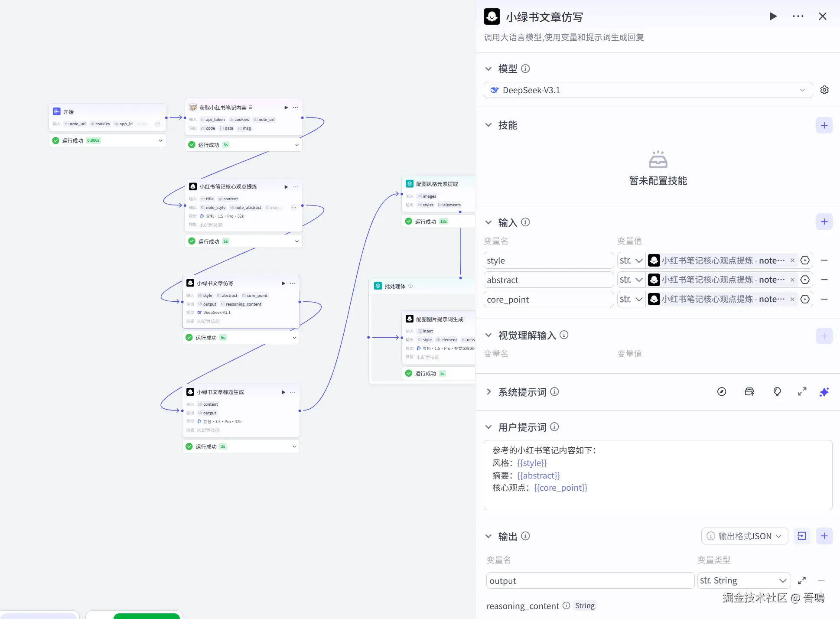Expand the 系统提示词 section
Screen dimensions: 840x619
(x=488, y=392)
